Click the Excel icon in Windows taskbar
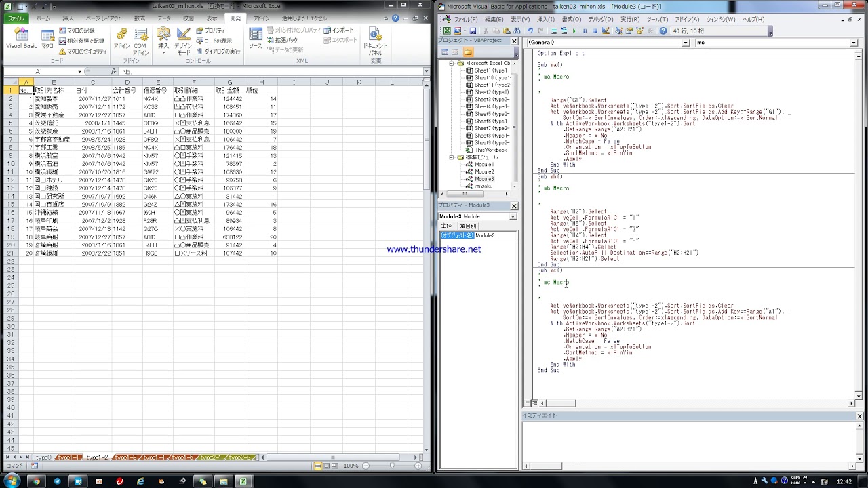 (x=242, y=481)
